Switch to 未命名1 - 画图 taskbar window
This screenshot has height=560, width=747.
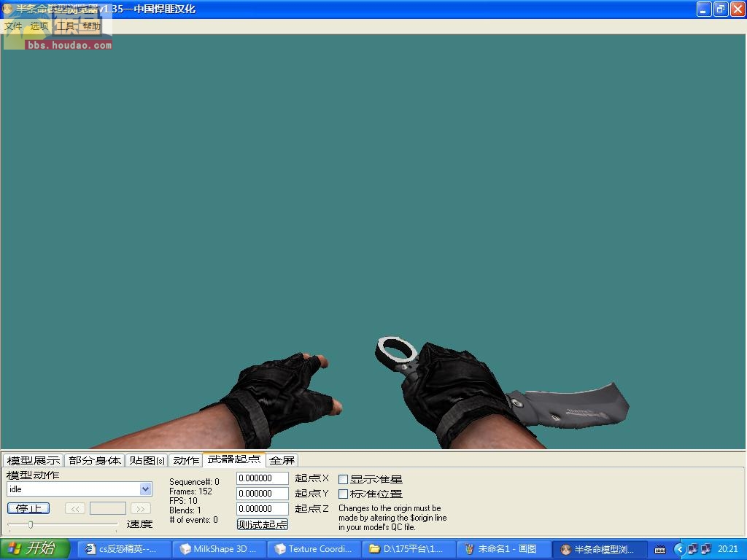point(503,549)
